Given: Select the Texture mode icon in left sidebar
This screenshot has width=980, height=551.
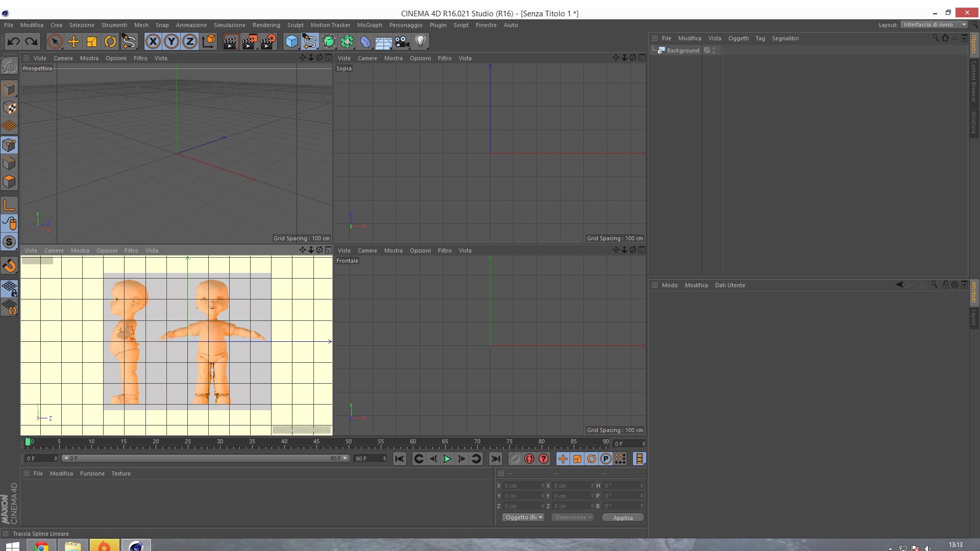Looking at the screenshot, I should [9, 108].
